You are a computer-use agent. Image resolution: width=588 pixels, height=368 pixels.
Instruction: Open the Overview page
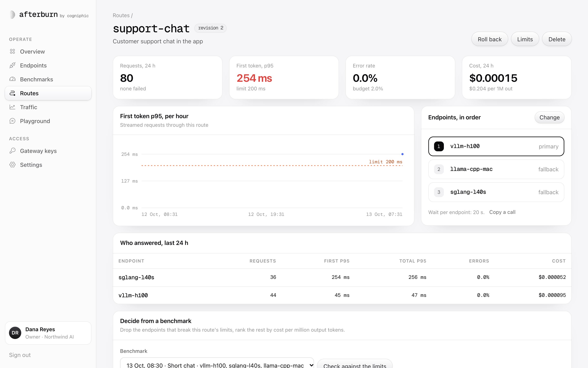click(48, 52)
